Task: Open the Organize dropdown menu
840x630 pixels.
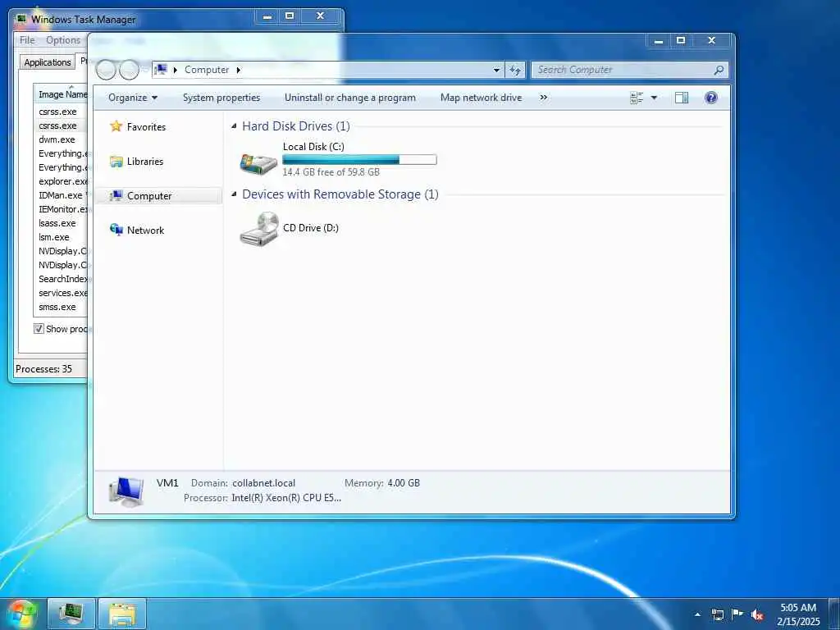Action: click(133, 98)
